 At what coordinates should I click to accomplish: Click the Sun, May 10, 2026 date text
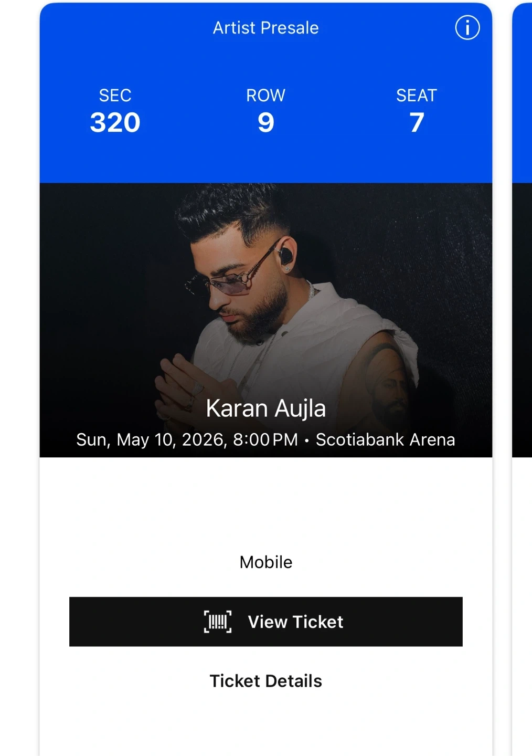(x=151, y=439)
